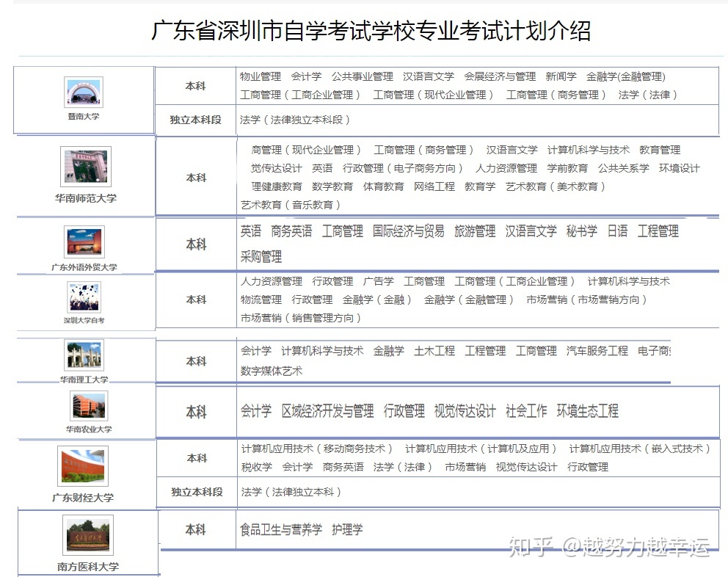
Task: Select 教育管理 major
Action: tap(660, 150)
